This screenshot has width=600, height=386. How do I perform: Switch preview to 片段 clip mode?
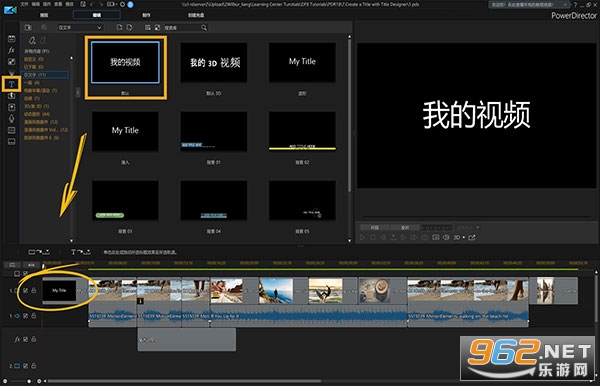pos(374,228)
